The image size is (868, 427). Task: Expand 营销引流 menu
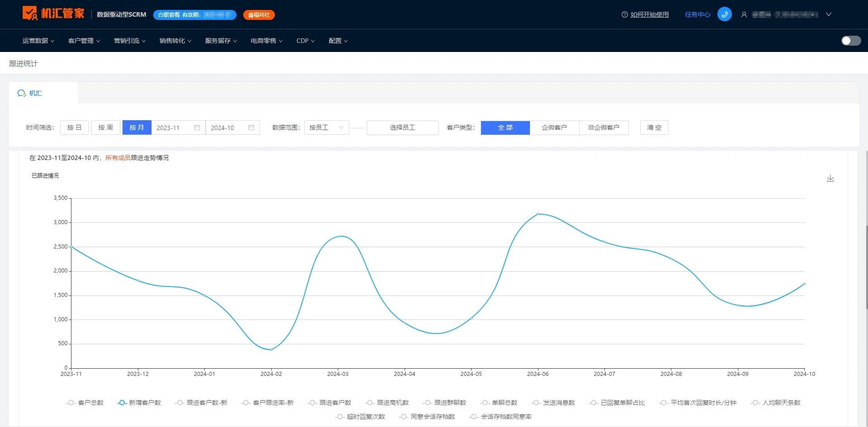click(x=130, y=41)
